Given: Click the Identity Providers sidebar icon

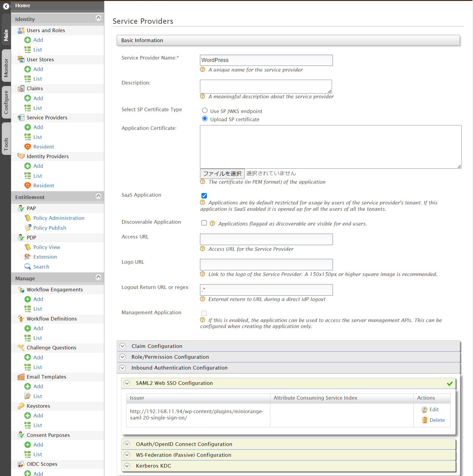Looking at the screenshot, I should click(21, 156).
